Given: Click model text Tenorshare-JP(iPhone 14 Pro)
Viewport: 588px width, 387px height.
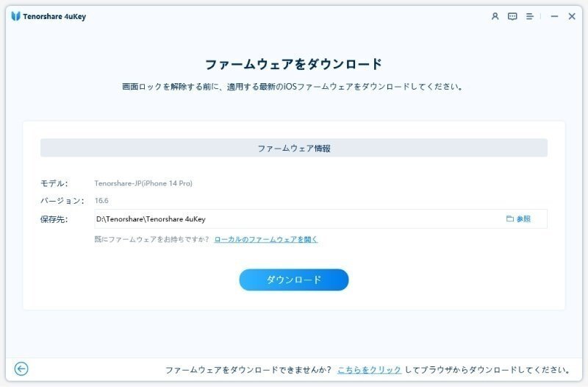Looking at the screenshot, I should pos(143,183).
